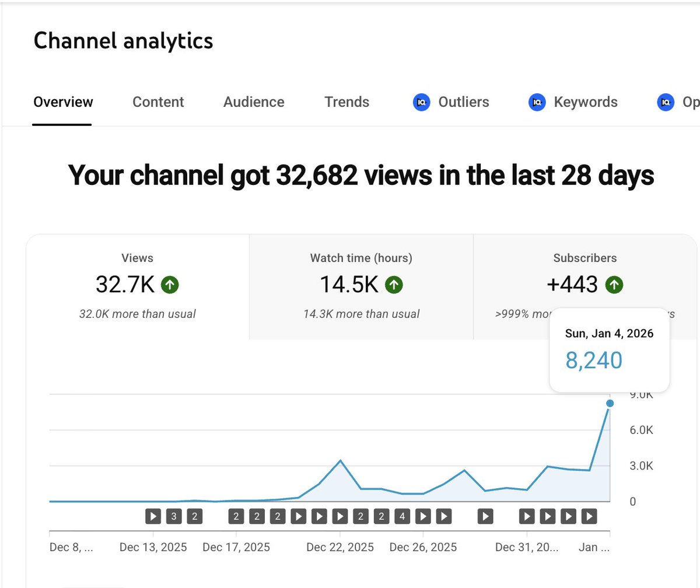Select the Views metric card
Screen dimensions: 700x588
138,287
